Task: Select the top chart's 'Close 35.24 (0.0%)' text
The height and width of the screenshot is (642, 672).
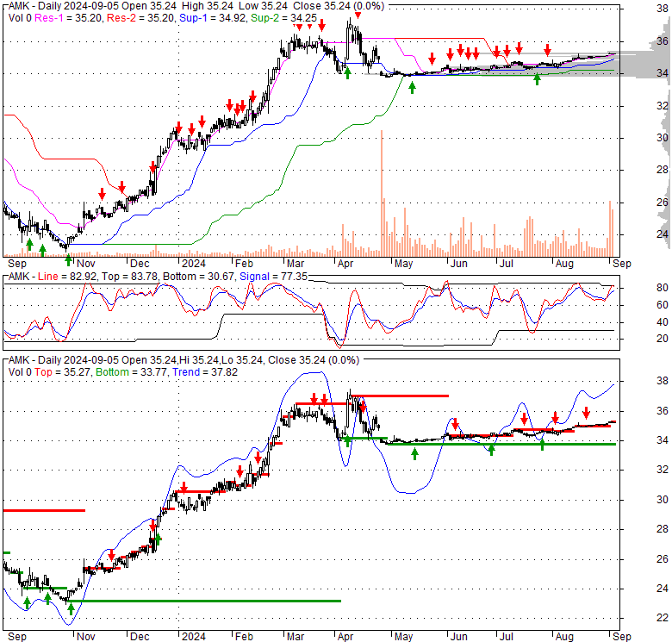Action: (339, 6)
